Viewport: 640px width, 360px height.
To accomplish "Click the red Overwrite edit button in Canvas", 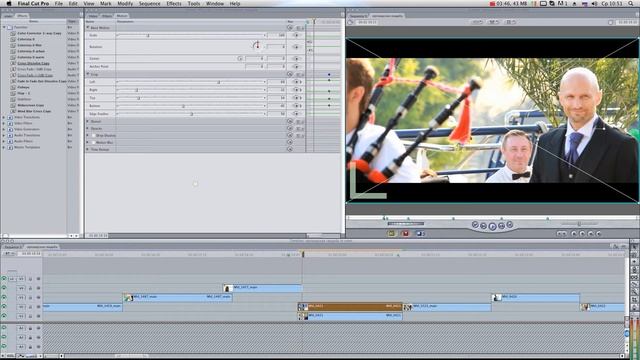I will [405, 233].
